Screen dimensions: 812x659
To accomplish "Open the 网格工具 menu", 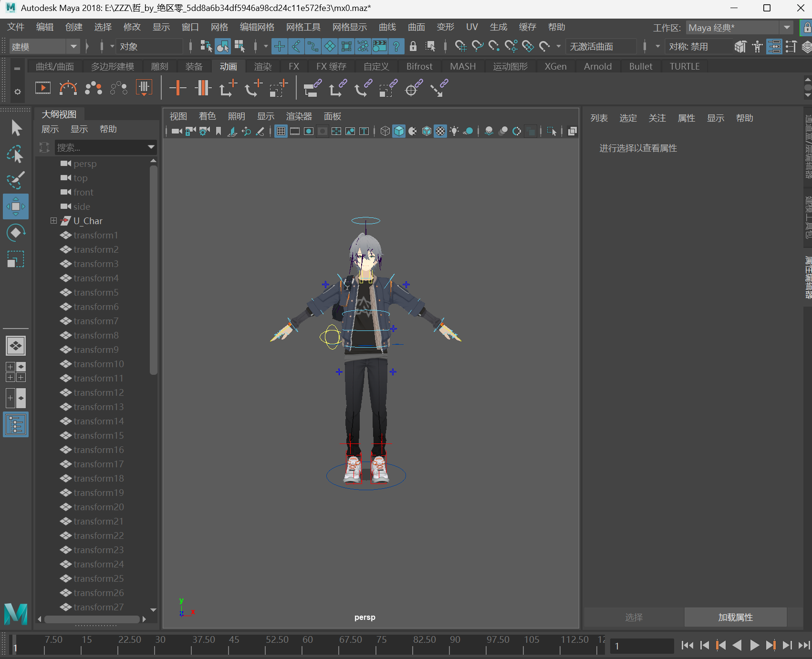I will [x=303, y=27].
